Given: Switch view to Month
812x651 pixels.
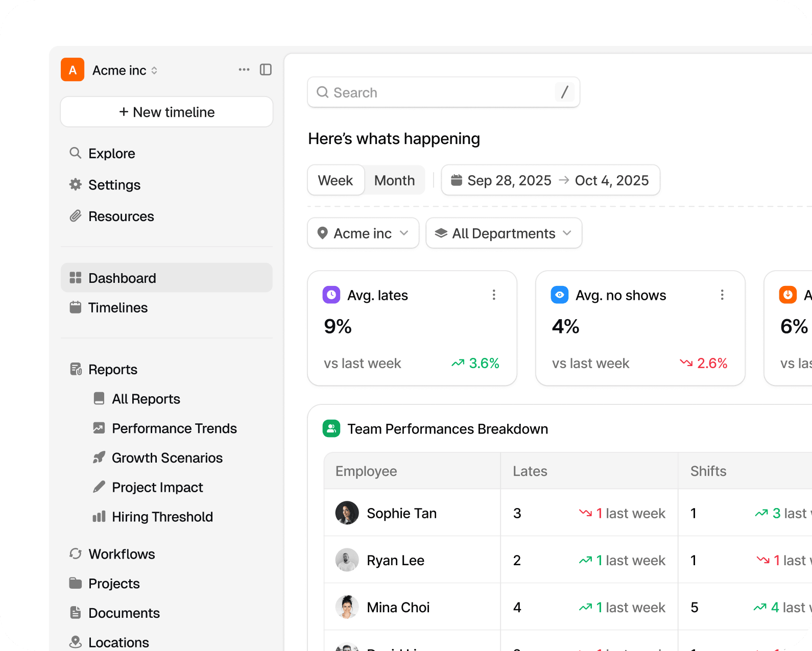Looking at the screenshot, I should pos(394,180).
